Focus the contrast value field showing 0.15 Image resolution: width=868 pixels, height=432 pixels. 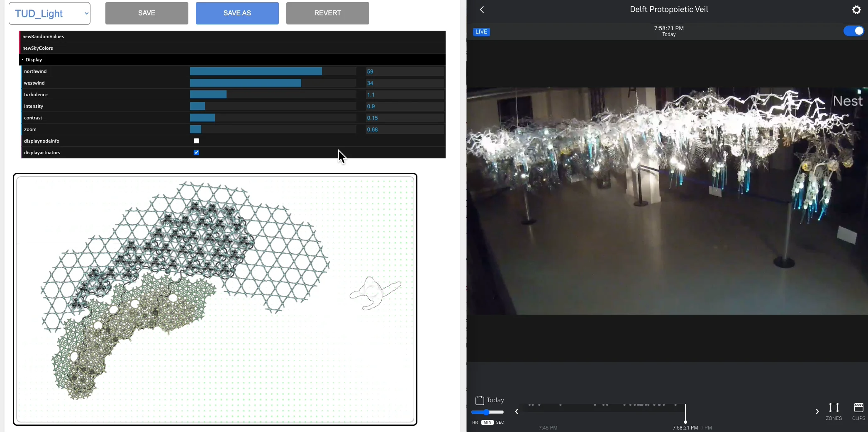(405, 118)
